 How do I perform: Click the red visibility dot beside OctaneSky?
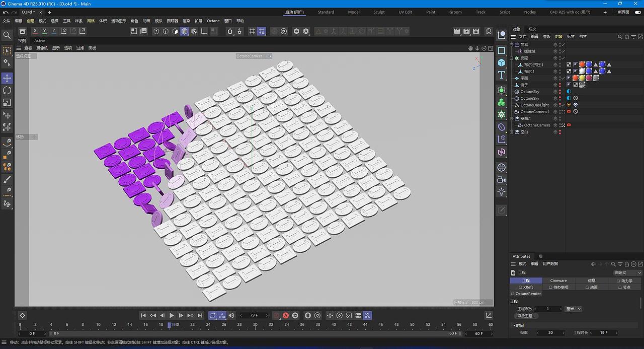(x=561, y=91)
